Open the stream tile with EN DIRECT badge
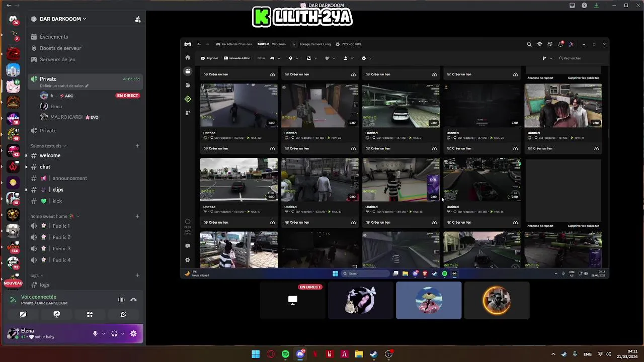The width and height of the screenshot is (644, 362). click(x=293, y=300)
